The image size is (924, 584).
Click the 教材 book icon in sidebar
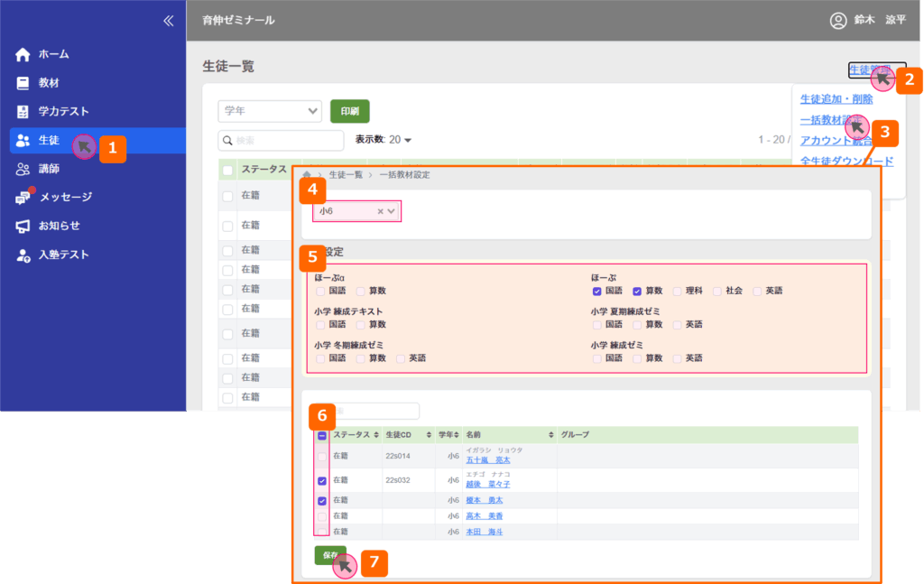coord(23,83)
